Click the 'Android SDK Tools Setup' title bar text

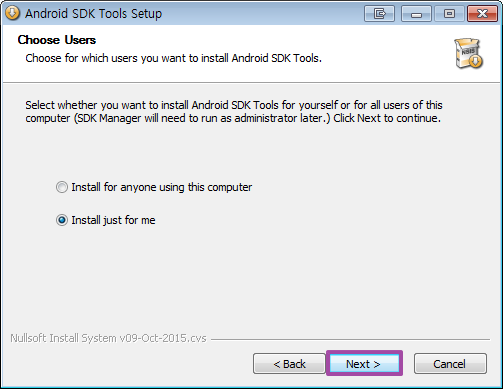(x=93, y=14)
